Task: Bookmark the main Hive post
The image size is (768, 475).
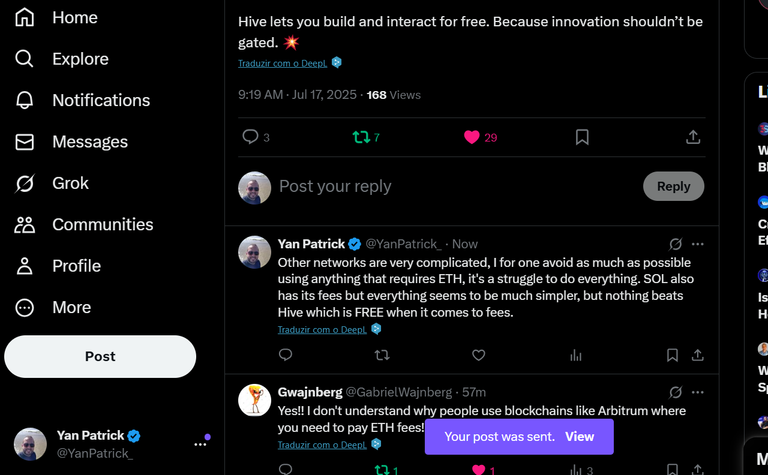Action: (582, 137)
